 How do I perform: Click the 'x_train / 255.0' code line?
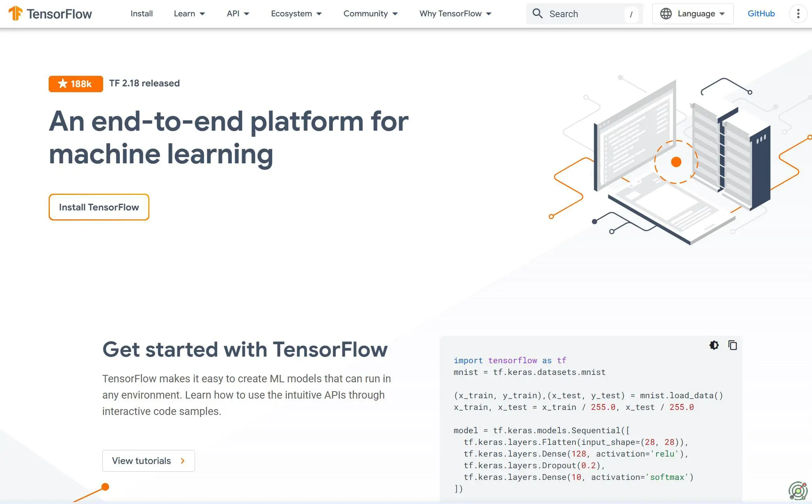574,407
